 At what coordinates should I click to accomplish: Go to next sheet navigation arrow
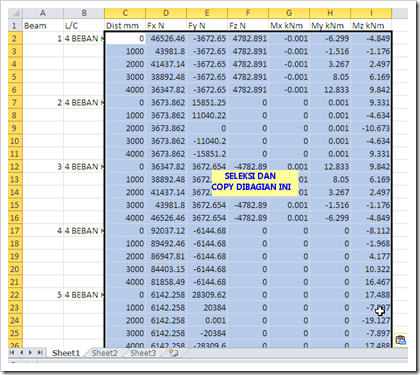coord(30,353)
